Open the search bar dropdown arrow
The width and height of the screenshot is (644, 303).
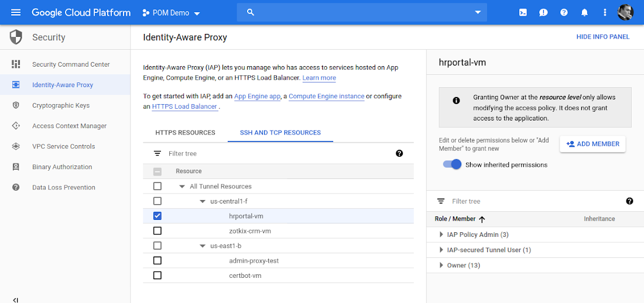[x=478, y=12]
